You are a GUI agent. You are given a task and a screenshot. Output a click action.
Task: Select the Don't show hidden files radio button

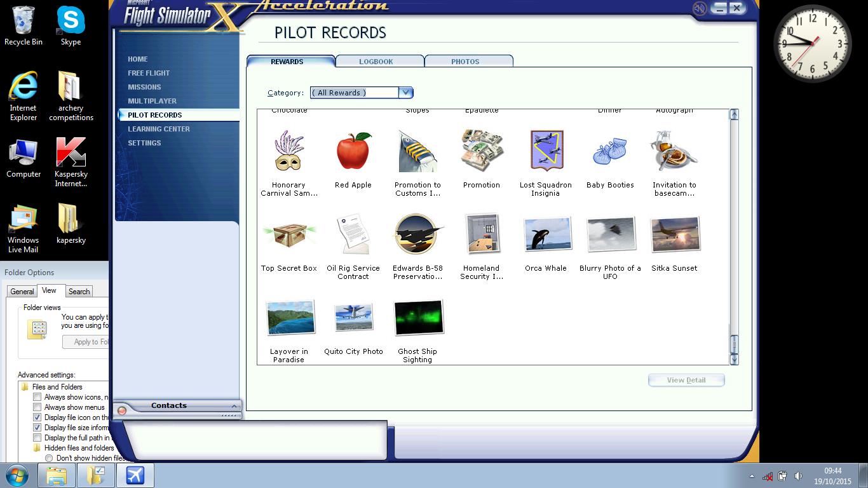tap(49, 458)
